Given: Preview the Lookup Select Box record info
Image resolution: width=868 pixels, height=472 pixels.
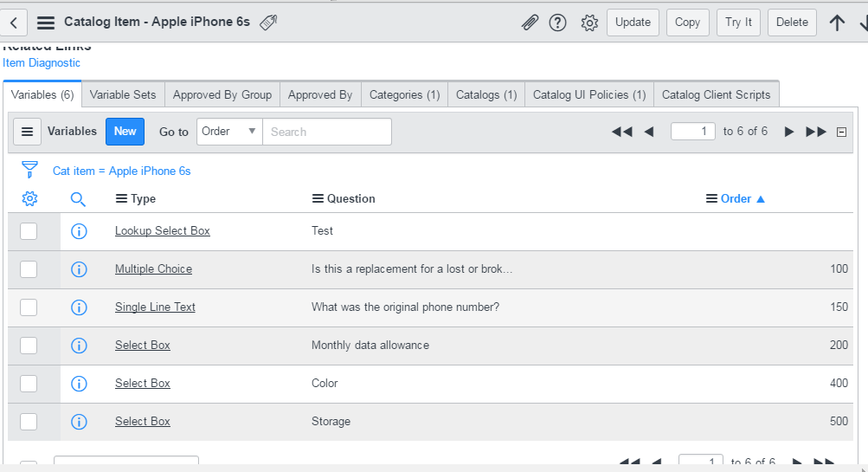Looking at the screenshot, I should (79, 231).
